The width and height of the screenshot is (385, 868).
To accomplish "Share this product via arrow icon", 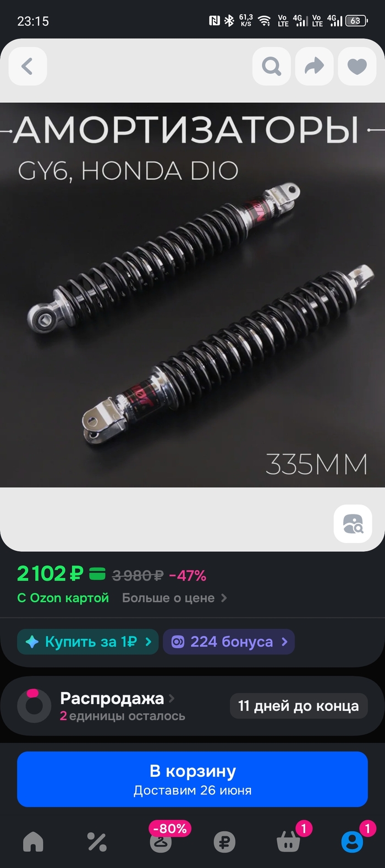I will tap(315, 67).
